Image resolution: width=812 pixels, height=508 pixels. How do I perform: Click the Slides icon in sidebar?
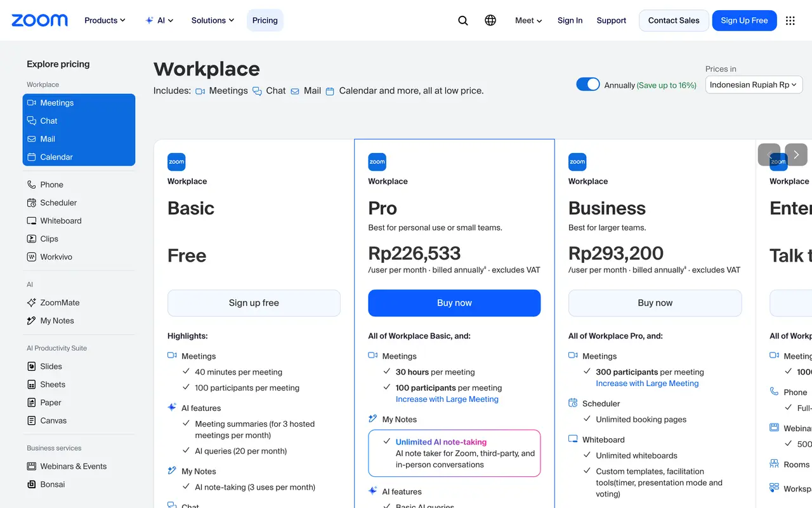tap(32, 366)
